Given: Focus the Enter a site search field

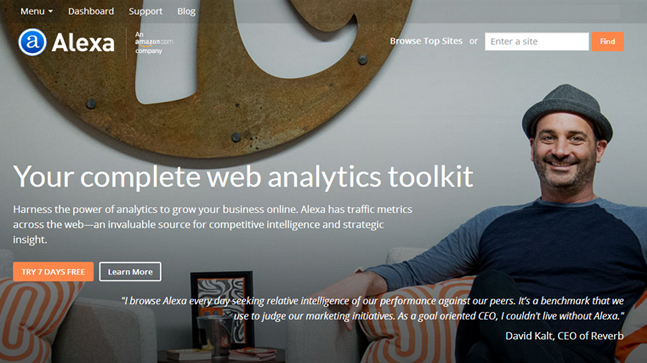Looking at the screenshot, I should 536,41.
